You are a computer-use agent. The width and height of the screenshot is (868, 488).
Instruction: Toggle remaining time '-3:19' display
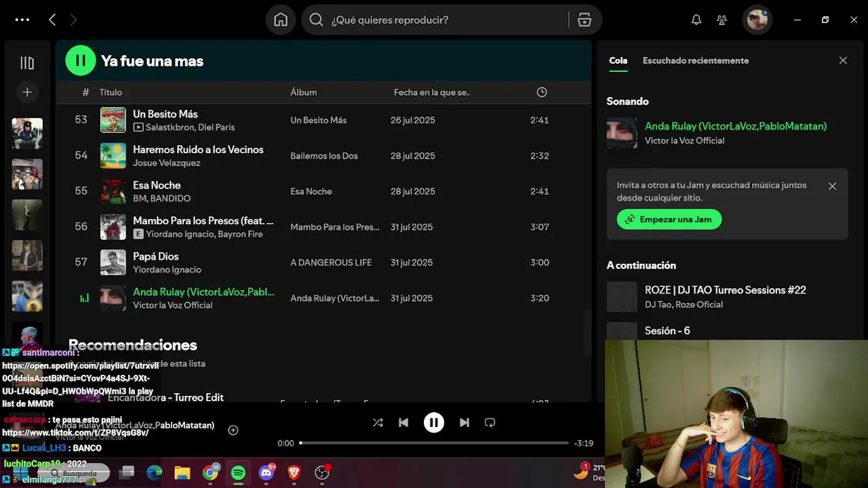point(583,443)
